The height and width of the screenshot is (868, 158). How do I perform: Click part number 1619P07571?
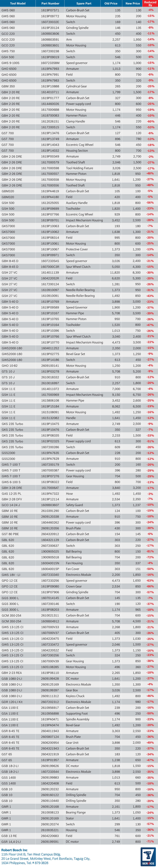pyautogui.click(x=50, y=10)
